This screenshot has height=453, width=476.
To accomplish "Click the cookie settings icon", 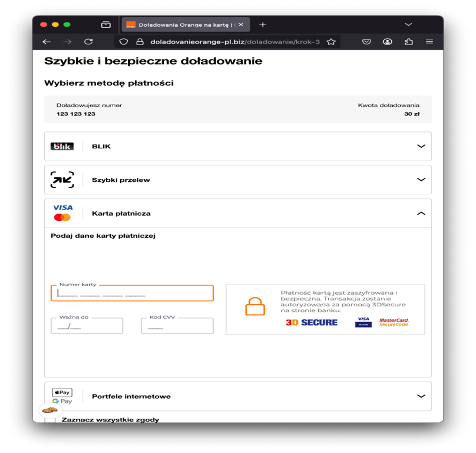I will [50, 410].
